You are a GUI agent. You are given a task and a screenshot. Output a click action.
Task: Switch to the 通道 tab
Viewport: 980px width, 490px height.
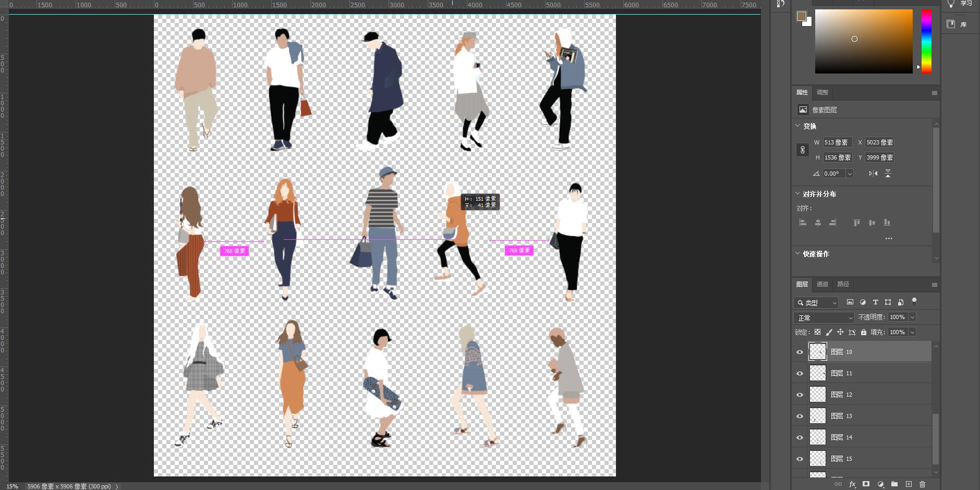pos(822,284)
